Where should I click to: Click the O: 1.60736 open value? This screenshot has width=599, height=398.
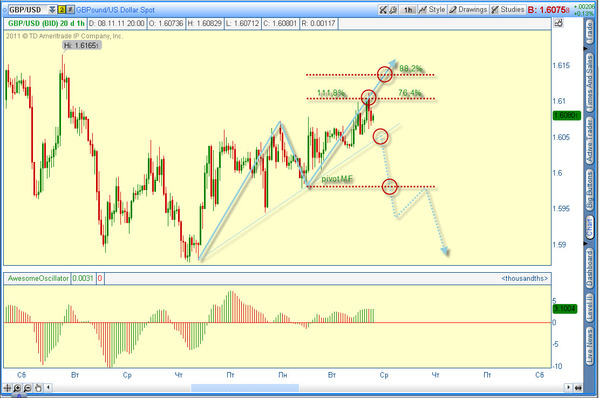(166, 23)
